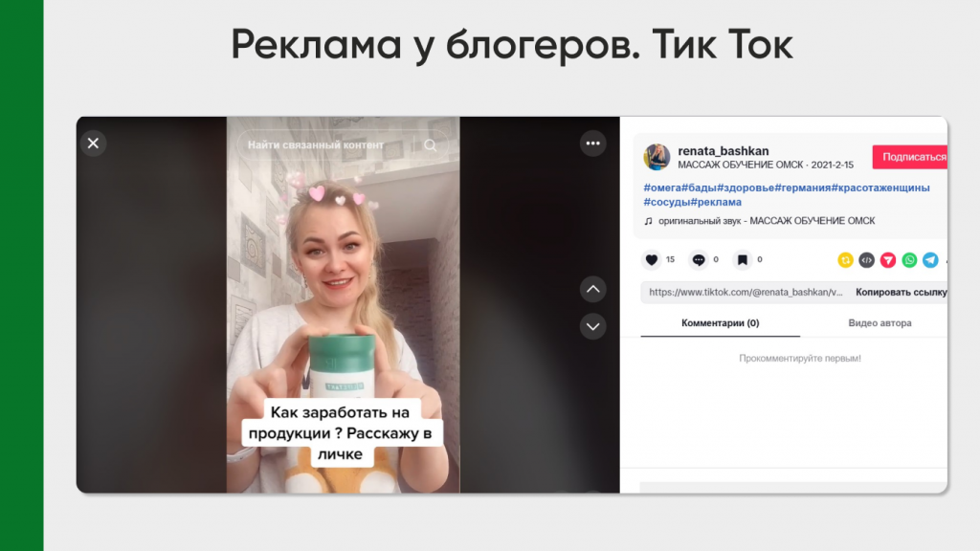Save video with the bookmark icon
This screenshot has width=980, height=551.
(x=743, y=259)
